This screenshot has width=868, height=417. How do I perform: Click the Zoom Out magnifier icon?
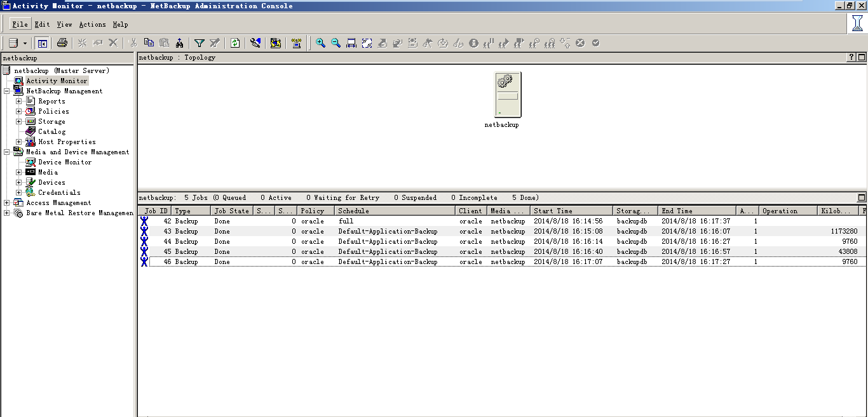click(336, 43)
